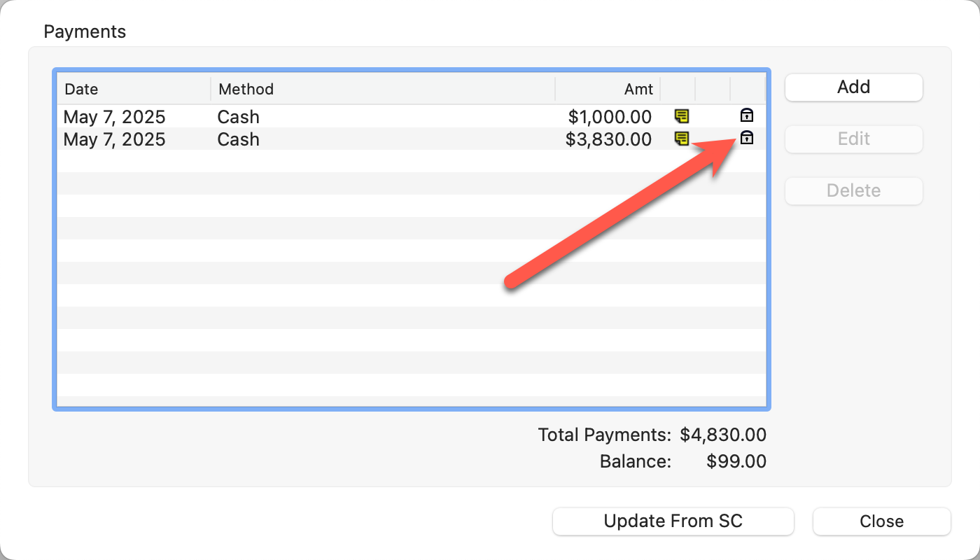Click the Delete button

853,190
